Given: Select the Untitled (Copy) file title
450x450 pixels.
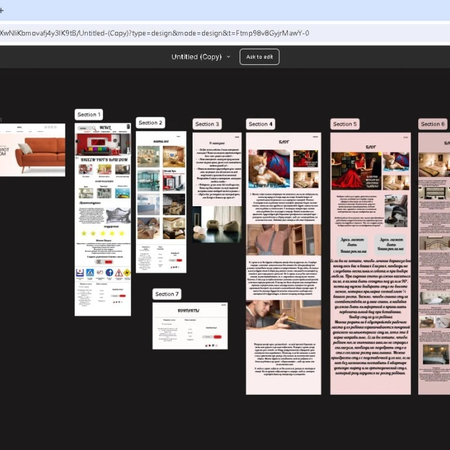Looking at the screenshot, I should 197,57.
